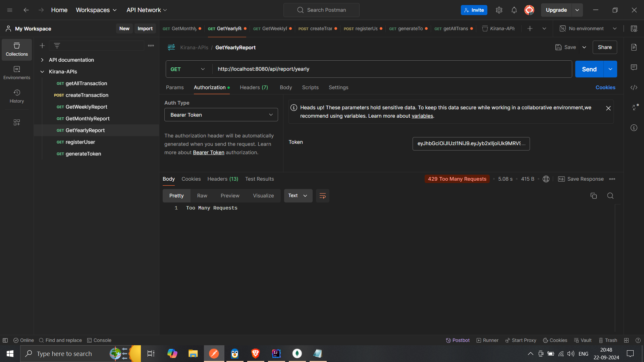Image resolution: width=644 pixels, height=362 pixels.
Task: Open the History sidebar panel
Action: [17, 96]
